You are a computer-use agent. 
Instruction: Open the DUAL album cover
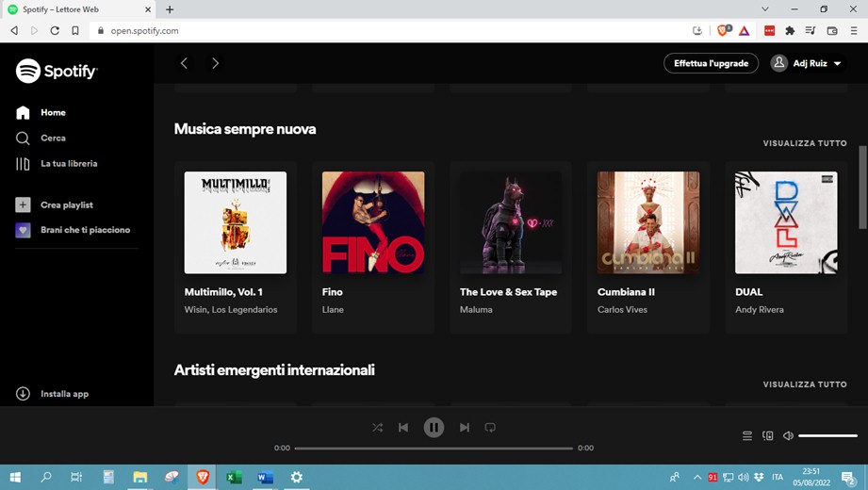[x=786, y=222]
